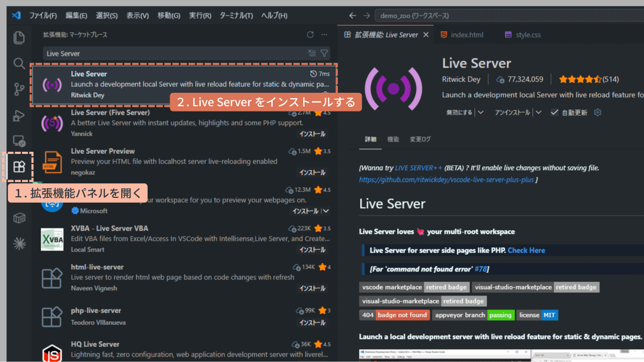
Task: Click the Ritwick Dey publisher name in details
Action: click(462, 79)
